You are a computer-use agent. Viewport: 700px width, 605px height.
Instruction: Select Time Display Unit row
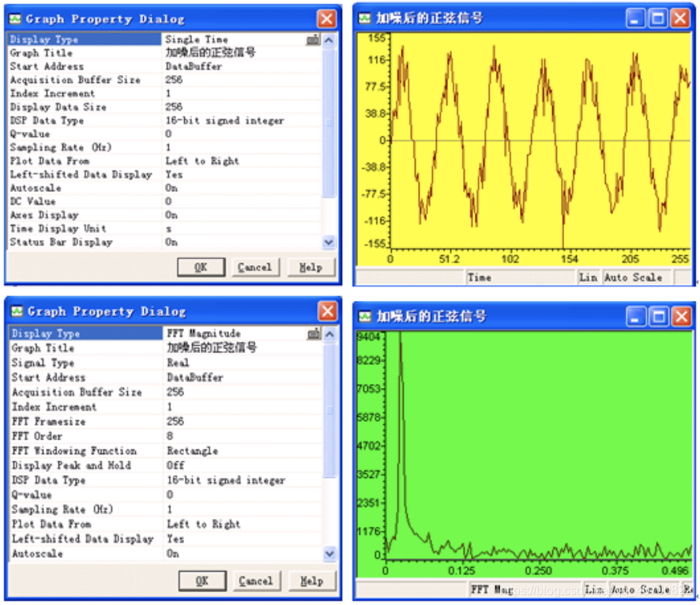pos(165,228)
